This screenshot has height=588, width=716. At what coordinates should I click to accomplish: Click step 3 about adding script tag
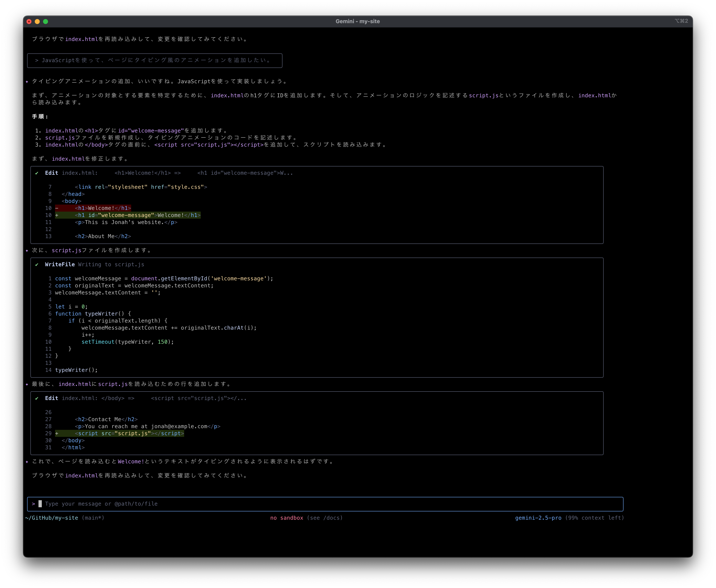click(211, 145)
